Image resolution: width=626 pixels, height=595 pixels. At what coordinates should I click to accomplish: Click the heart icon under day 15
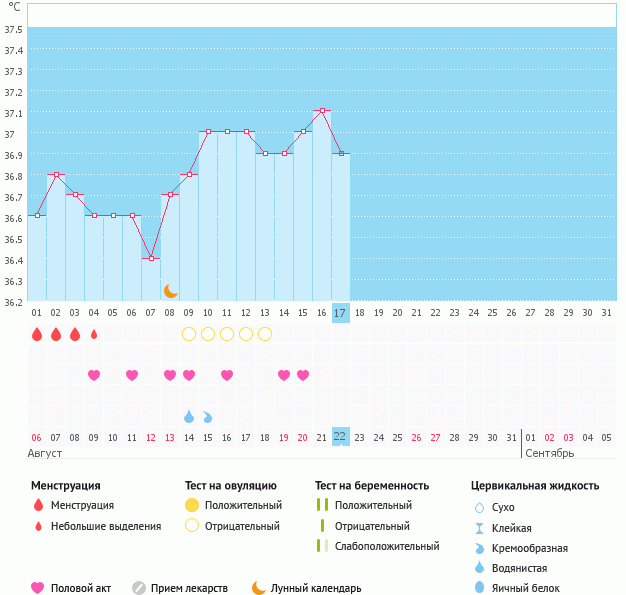tap(303, 375)
